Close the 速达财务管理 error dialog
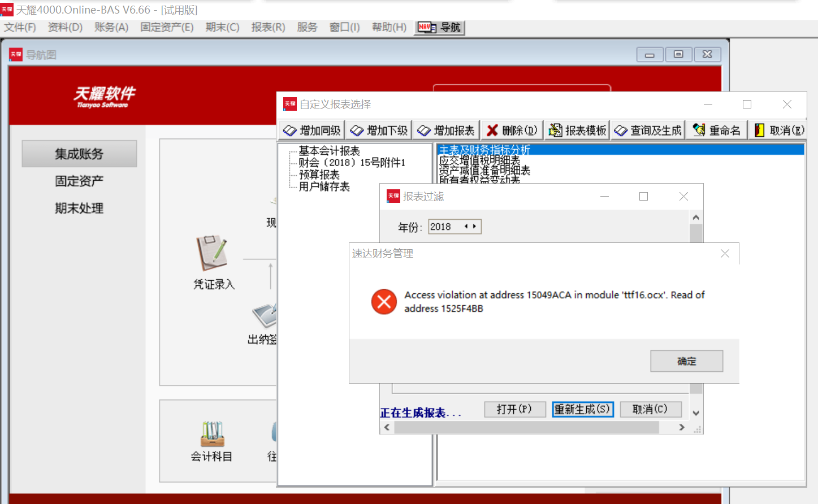The width and height of the screenshot is (818, 504). pyautogui.click(x=725, y=254)
